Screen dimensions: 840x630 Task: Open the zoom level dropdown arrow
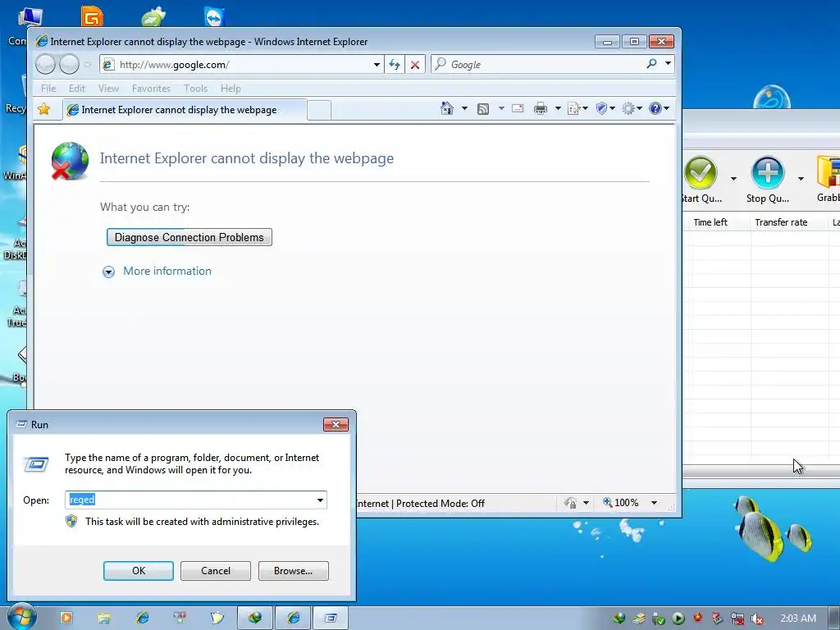click(x=654, y=503)
